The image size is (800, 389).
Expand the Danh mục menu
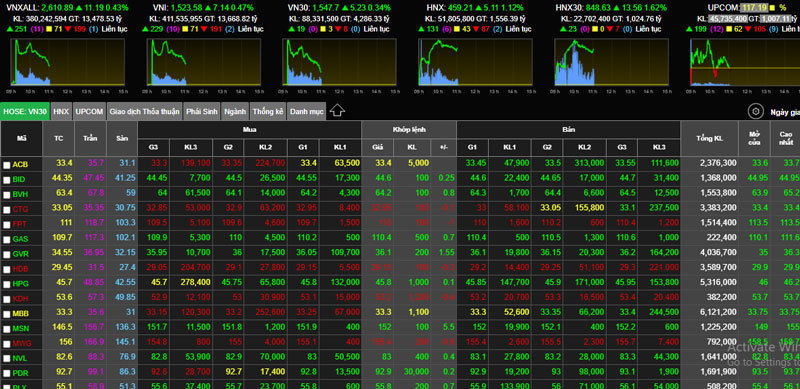[307, 111]
